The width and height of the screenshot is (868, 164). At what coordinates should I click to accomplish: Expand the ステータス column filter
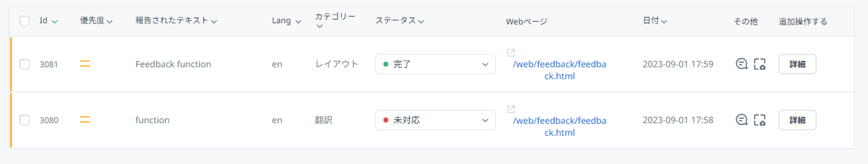(400, 21)
